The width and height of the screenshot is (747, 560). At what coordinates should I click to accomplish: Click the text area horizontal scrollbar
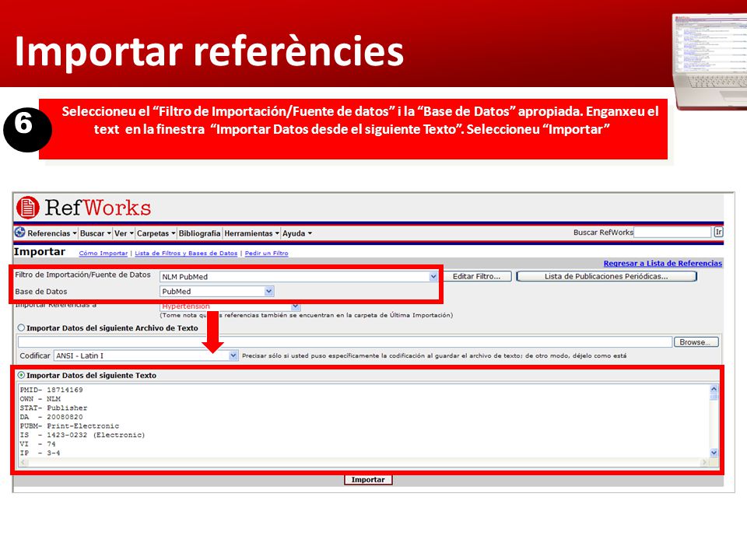tap(363, 462)
